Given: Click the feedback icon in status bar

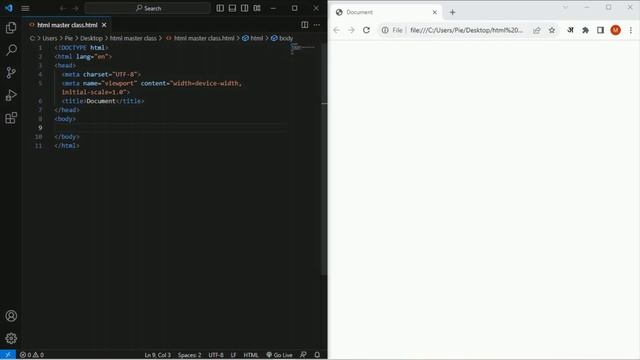Looking at the screenshot, I should tap(303, 355).
